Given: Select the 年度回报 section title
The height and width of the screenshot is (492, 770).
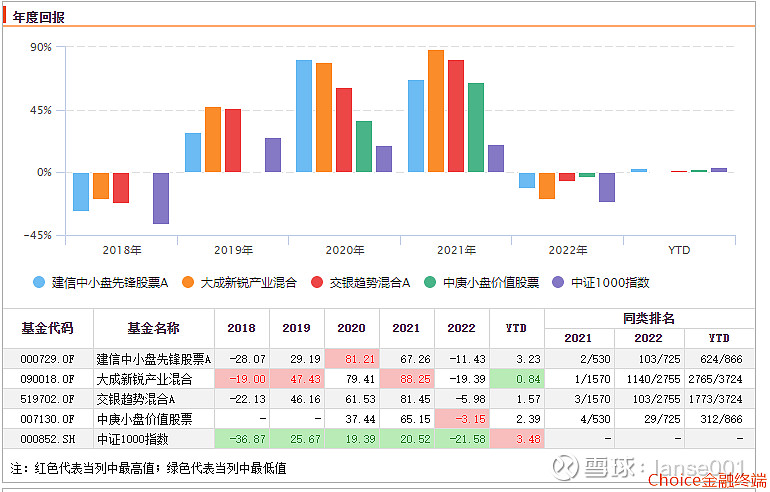Looking at the screenshot, I should tap(39, 17).
